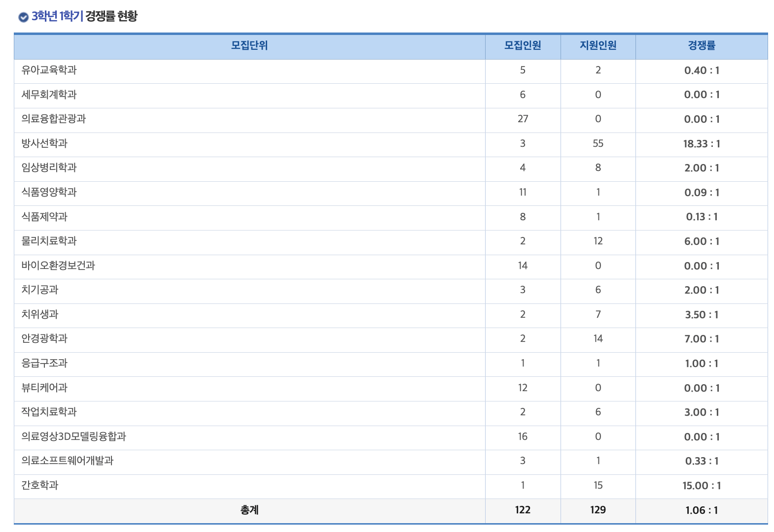
Task: Click total applicant count 129
Action: pyautogui.click(x=598, y=510)
